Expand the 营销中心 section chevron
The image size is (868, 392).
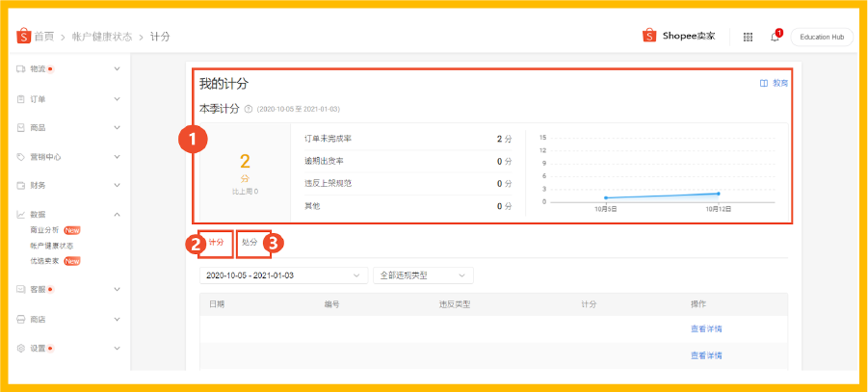(x=117, y=157)
